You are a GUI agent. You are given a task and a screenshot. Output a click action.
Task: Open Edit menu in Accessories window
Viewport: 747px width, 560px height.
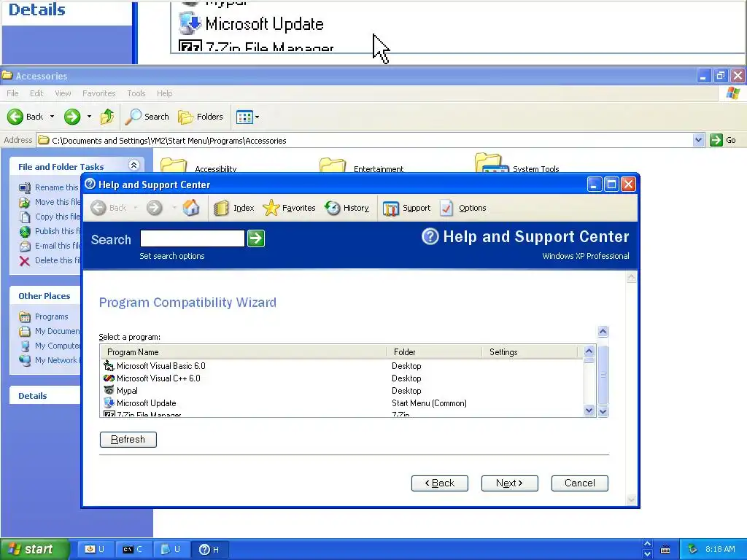coord(36,93)
